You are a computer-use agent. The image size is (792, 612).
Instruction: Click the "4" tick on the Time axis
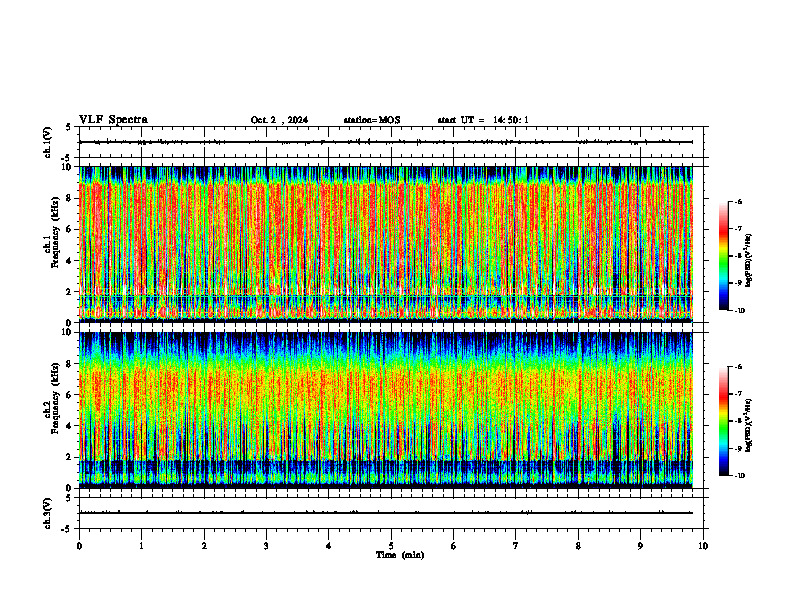329,546
